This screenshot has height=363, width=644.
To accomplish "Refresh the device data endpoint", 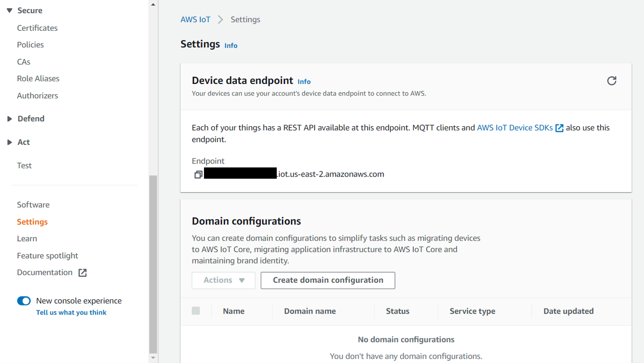I will coord(612,81).
